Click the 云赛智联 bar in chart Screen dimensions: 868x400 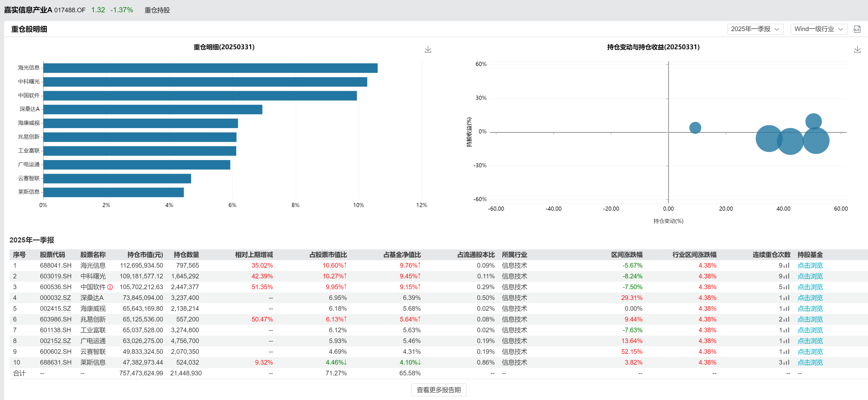[117, 179]
